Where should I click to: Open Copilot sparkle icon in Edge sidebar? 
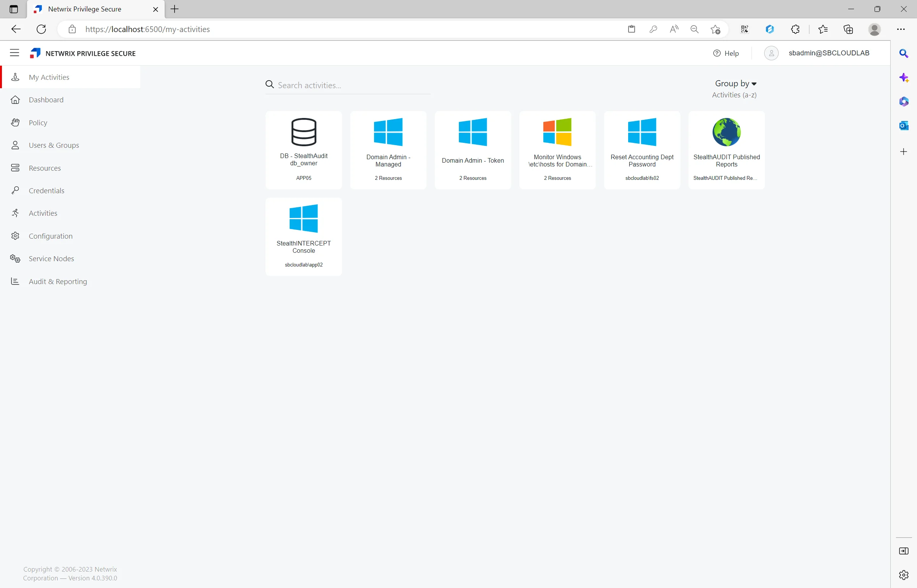click(x=904, y=78)
